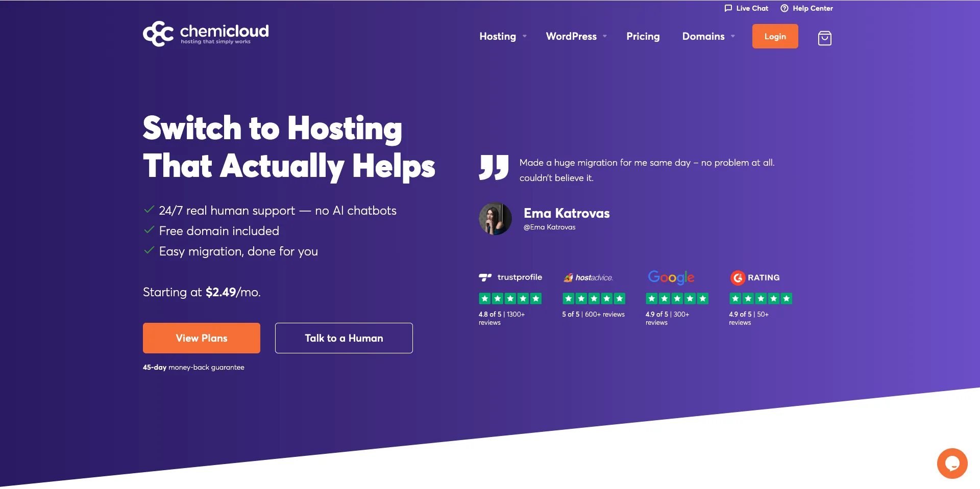
Task: Click the View Plans button
Action: (x=202, y=338)
